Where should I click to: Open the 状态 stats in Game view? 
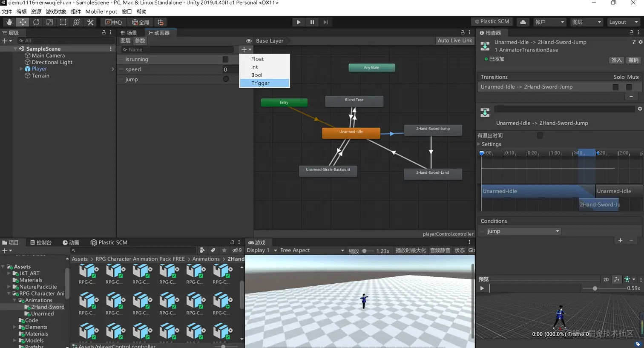[460, 250]
